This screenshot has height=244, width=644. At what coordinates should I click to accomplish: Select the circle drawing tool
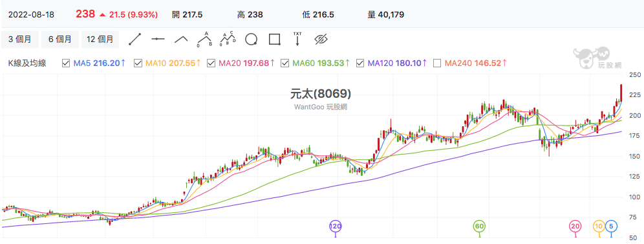pos(251,39)
